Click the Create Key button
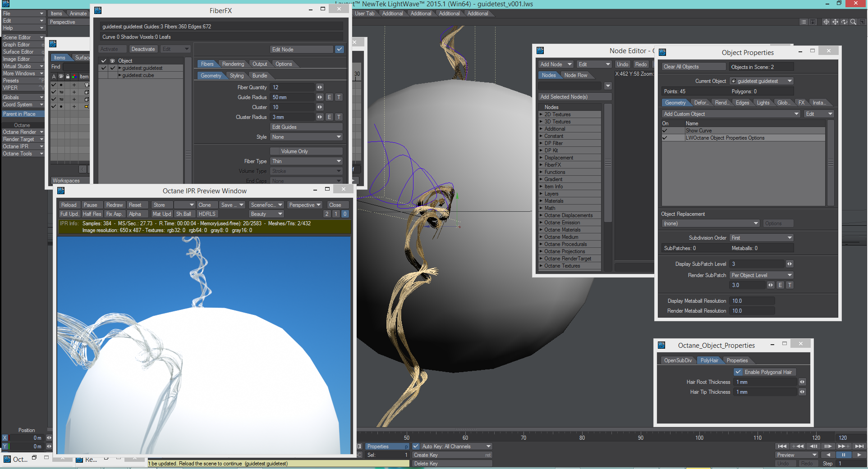The image size is (868, 469). [452, 455]
